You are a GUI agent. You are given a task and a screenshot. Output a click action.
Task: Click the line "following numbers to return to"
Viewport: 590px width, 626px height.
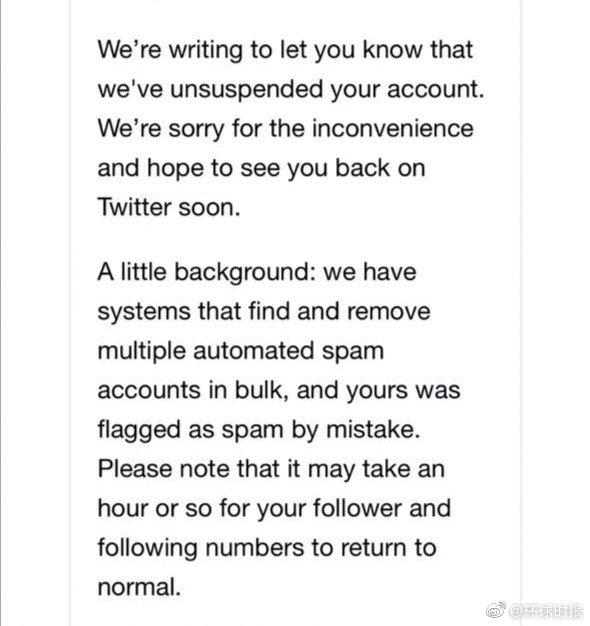(267, 547)
